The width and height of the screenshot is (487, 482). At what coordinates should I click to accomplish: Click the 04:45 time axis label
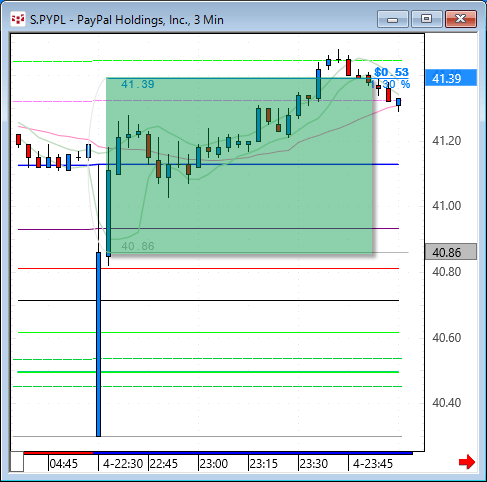click(x=63, y=464)
